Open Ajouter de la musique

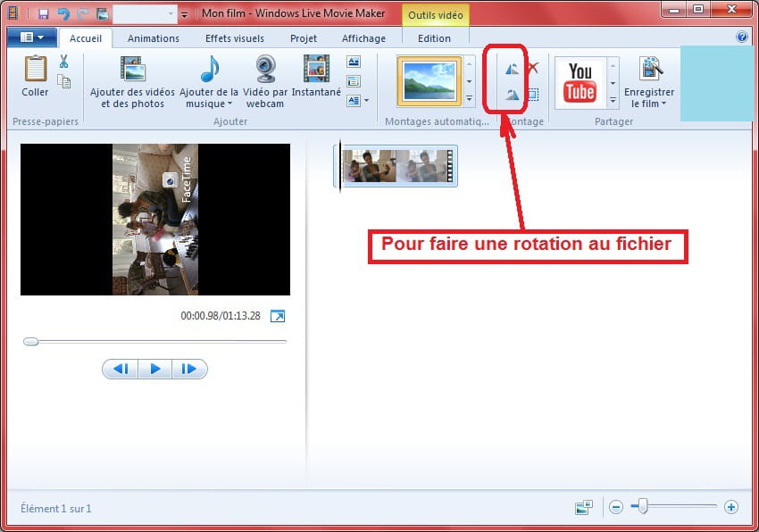(x=209, y=81)
